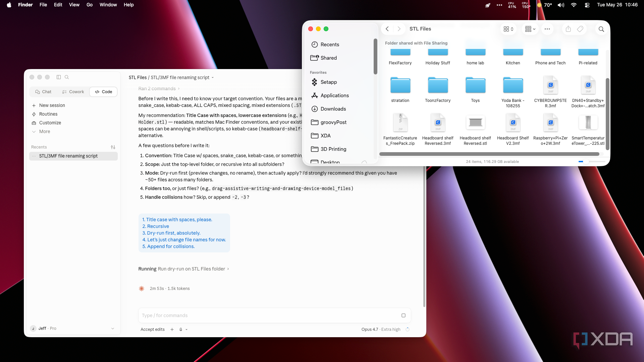The image size is (644, 362).
Task: Open the icon view switcher in Finder
Action: (x=508, y=29)
